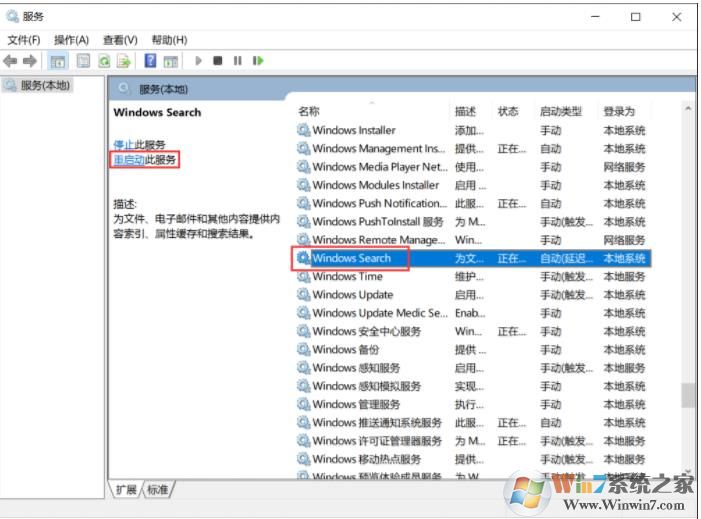The image size is (701, 519).
Task: Click the Stop Service square icon
Action: coord(218,60)
